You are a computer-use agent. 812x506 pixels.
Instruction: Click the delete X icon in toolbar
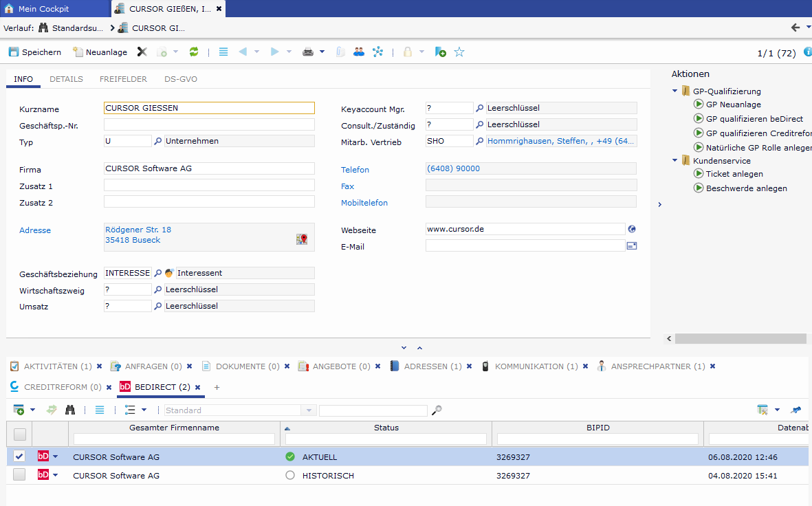click(x=142, y=52)
